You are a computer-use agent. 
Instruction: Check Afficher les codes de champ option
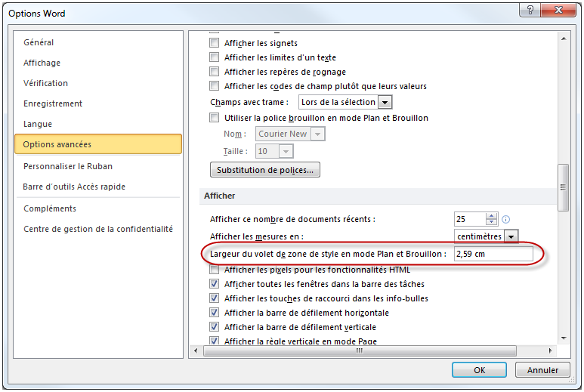click(214, 86)
